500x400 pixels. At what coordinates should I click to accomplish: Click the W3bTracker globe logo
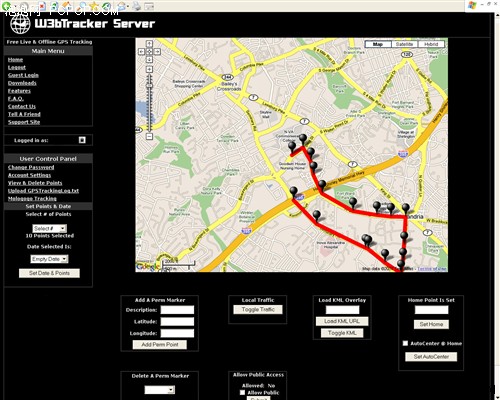click(20, 24)
